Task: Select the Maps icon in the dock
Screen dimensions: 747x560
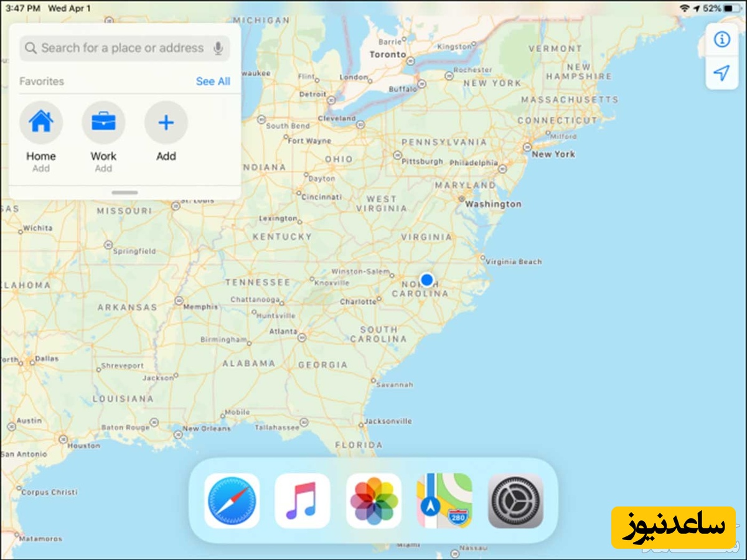Action: click(x=444, y=502)
